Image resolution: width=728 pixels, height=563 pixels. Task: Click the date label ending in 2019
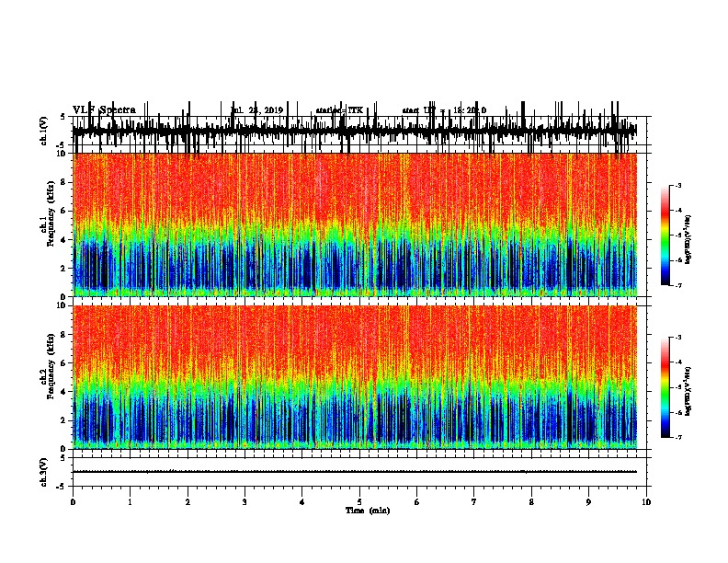[x=257, y=110]
